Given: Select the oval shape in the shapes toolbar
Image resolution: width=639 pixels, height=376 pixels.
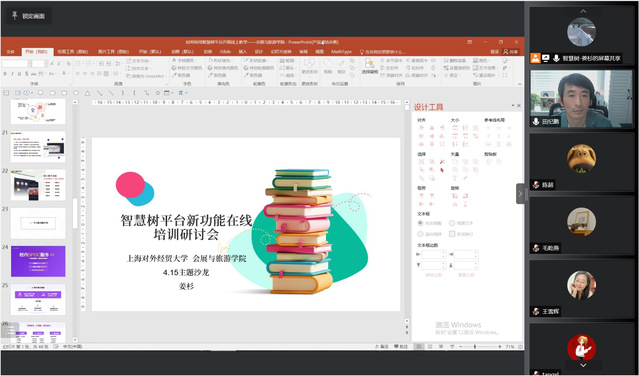Looking at the screenshot, I should pyautogui.click(x=76, y=93).
